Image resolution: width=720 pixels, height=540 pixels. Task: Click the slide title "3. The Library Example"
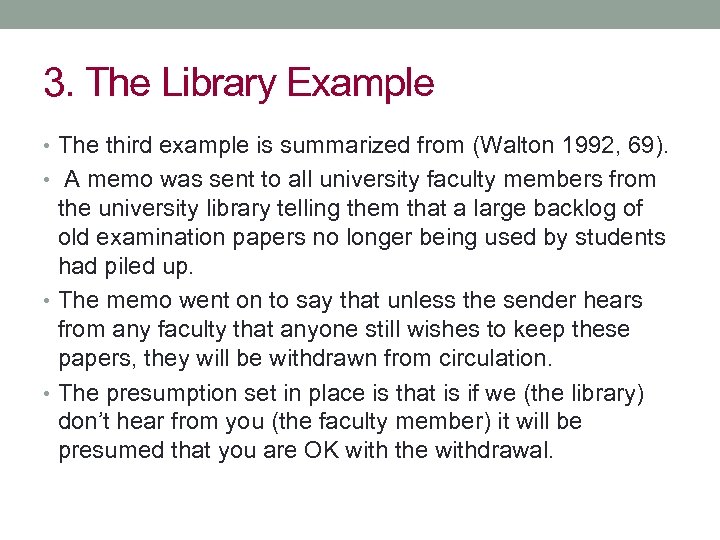238,82
